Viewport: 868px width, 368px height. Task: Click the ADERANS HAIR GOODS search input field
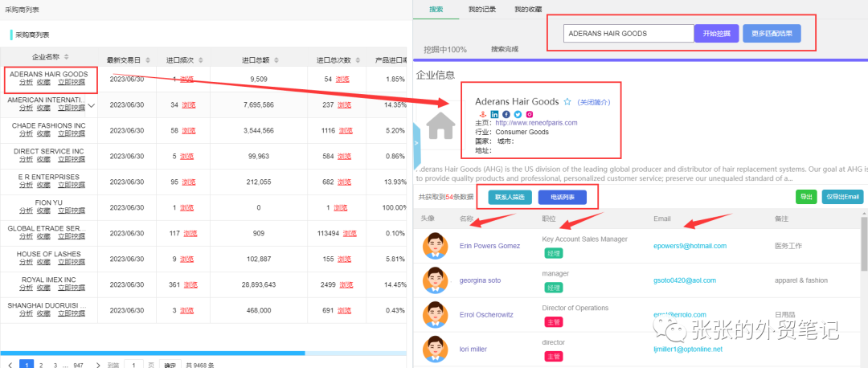(628, 33)
